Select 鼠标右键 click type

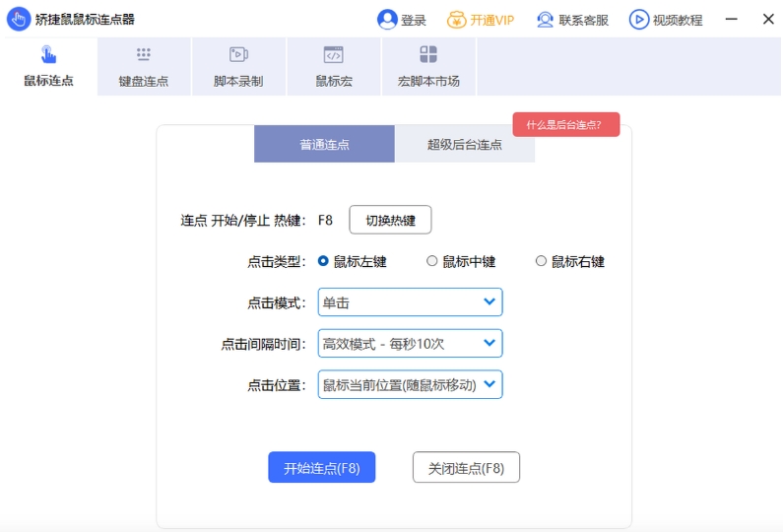coord(541,261)
